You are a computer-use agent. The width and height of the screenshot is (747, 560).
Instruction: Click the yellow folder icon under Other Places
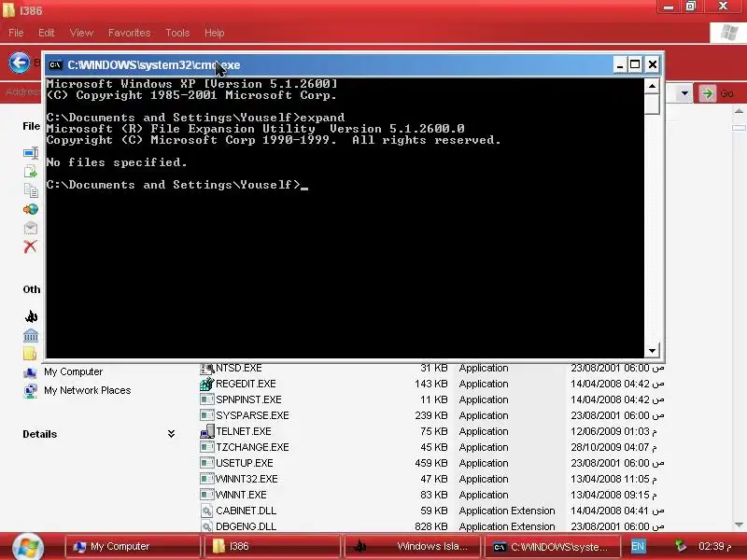30,354
